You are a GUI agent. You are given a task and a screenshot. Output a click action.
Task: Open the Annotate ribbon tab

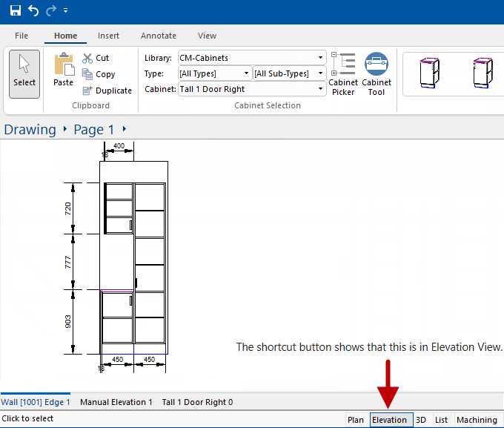[159, 36]
